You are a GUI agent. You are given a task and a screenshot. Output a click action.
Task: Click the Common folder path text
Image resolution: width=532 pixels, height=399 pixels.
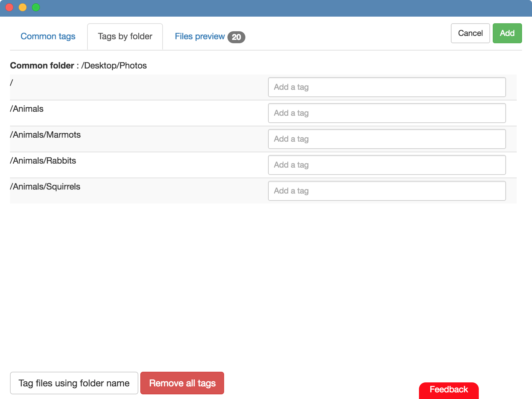point(78,66)
